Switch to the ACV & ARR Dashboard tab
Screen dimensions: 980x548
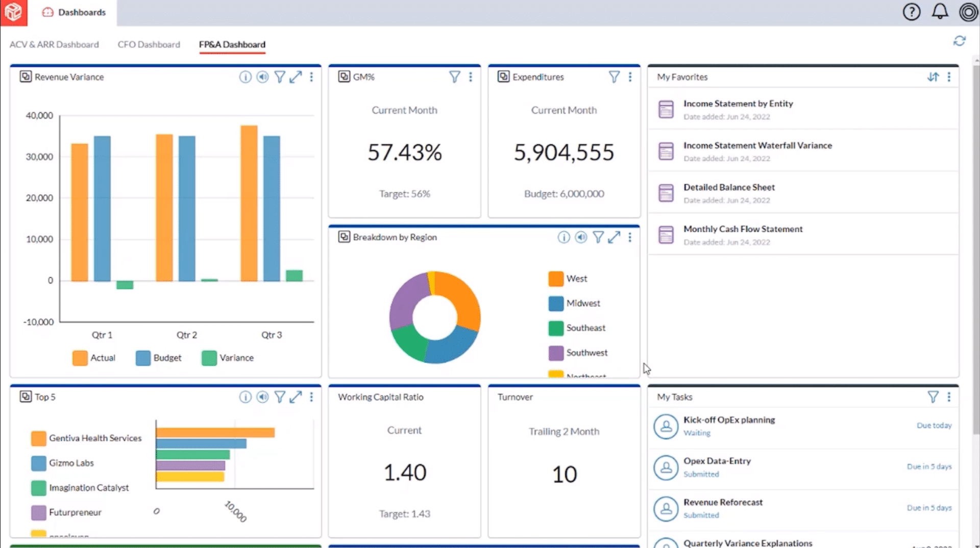[x=54, y=44]
